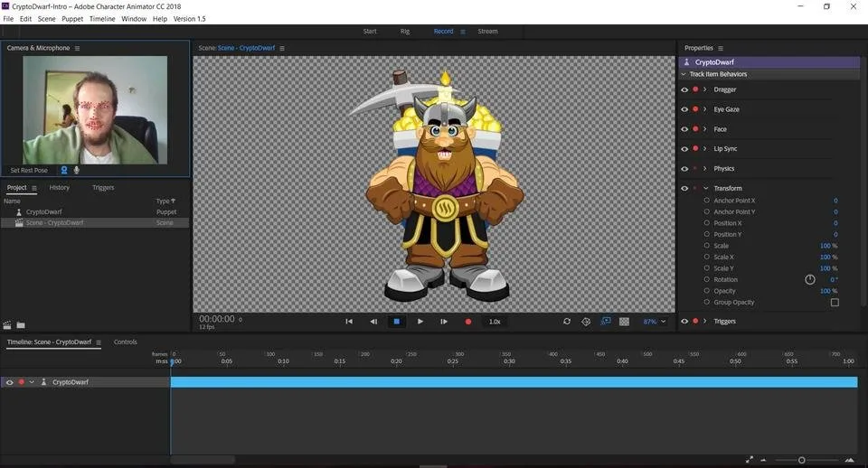Hide the Dragger behavior eye
The image size is (868, 468).
coord(684,89)
